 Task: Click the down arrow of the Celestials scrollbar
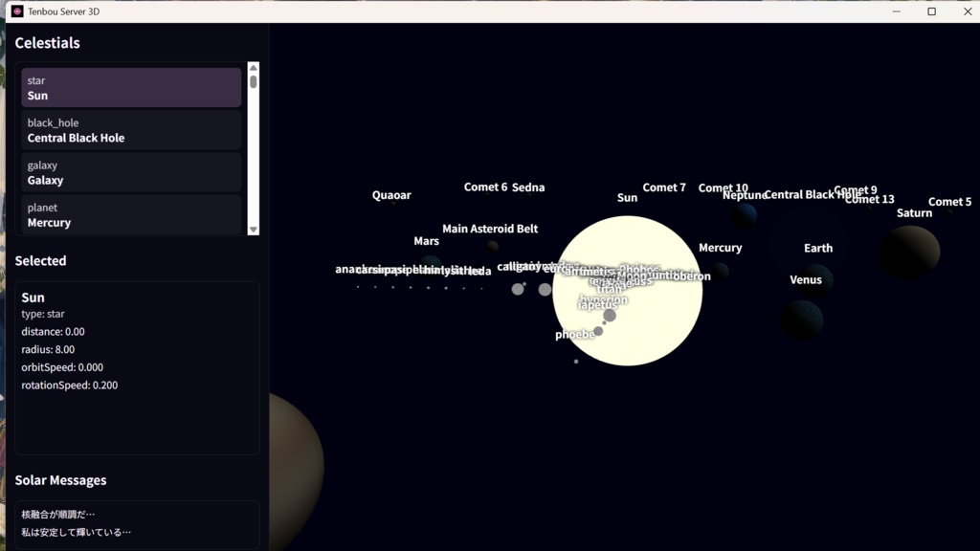pyautogui.click(x=251, y=229)
